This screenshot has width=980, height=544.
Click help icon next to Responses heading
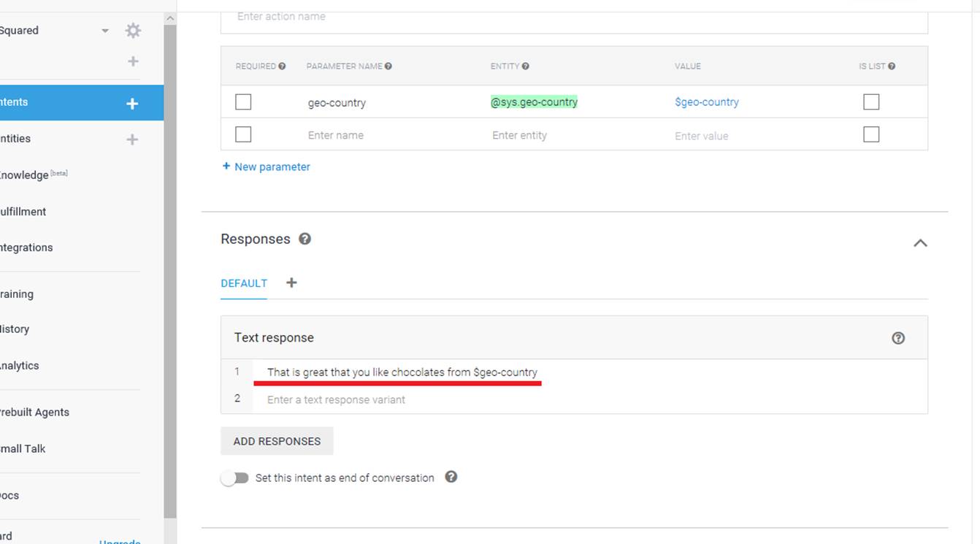pos(305,239)
